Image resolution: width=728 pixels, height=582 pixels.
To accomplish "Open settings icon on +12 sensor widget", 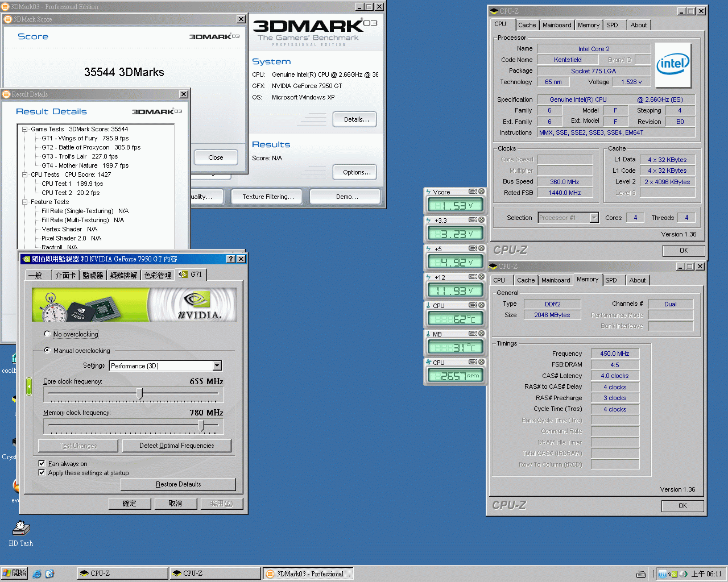I will point(473,277).
